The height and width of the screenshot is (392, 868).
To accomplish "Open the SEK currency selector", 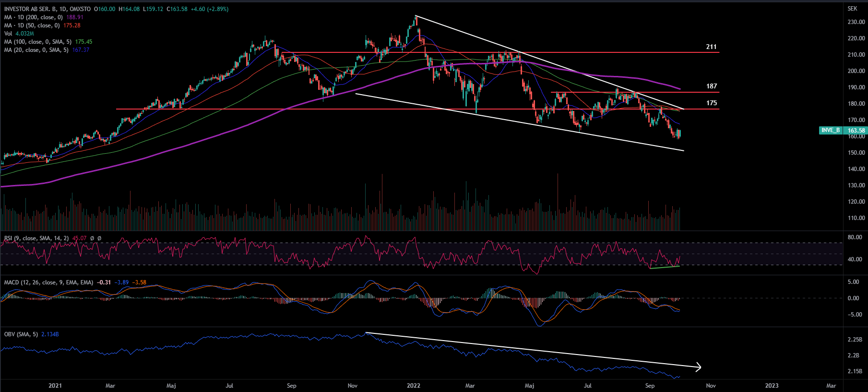I will coord(852,9).
